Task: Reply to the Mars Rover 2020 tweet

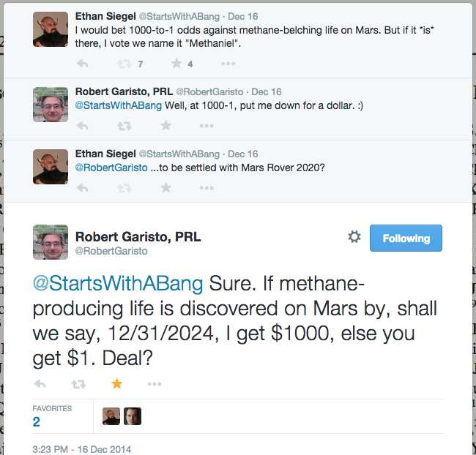Action: tap(82, 188)
